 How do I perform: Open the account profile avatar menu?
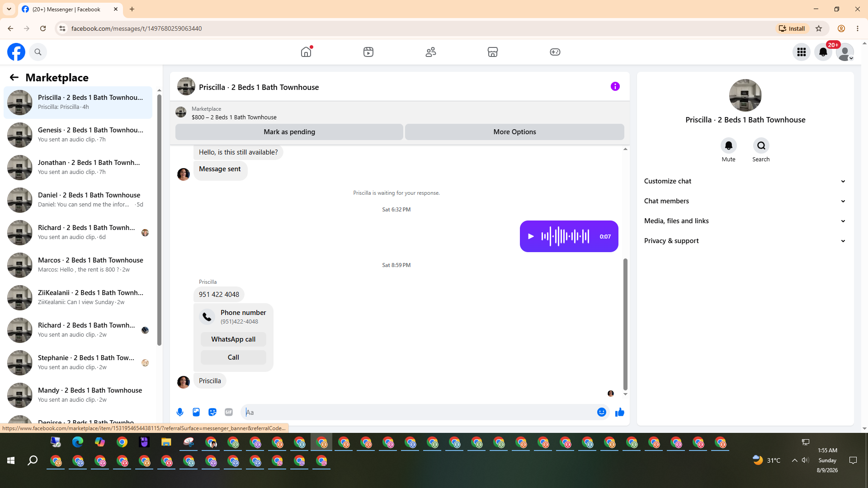click(x=845, y=52)
